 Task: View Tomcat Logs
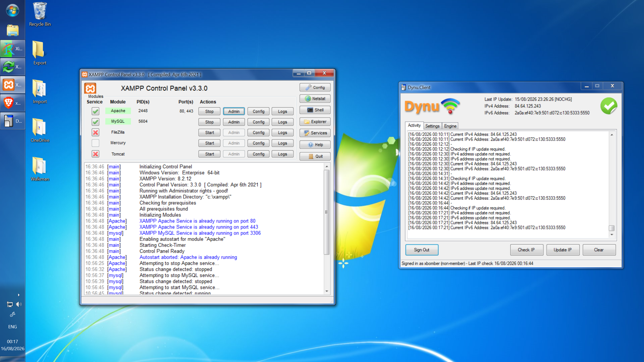(283, 154)
